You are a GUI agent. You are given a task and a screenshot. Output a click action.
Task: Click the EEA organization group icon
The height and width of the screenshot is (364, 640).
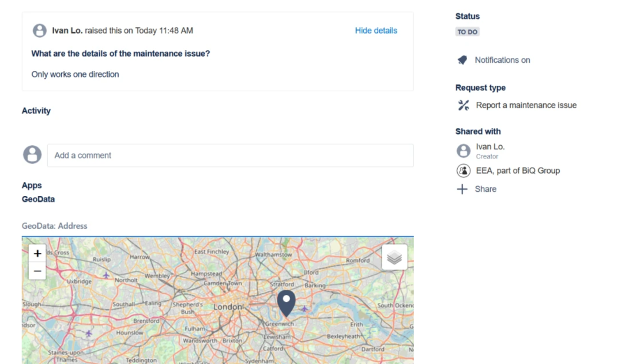pyautogui.click(x=464, y=170)
